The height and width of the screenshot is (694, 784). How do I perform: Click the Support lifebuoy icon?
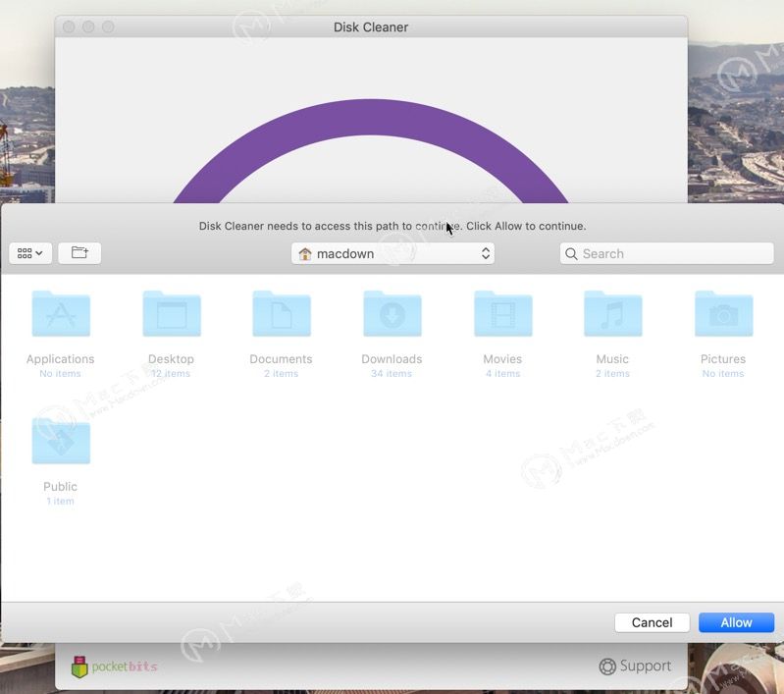[x=607, y=666]
